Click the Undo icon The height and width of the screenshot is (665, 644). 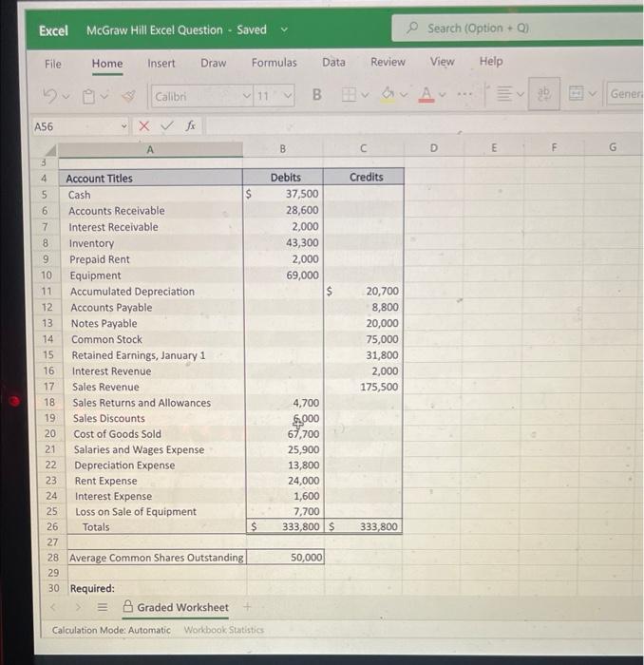click(50, 96)
